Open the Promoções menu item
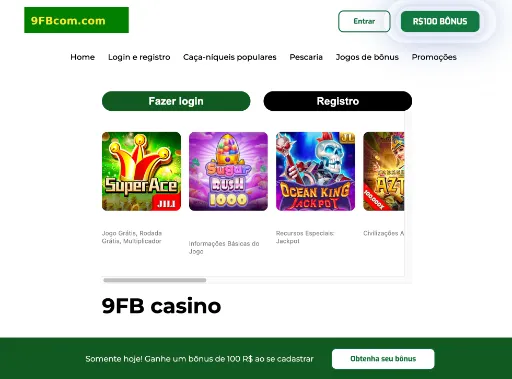This screenshot has width=512, height=379. (x=434, y=57)
